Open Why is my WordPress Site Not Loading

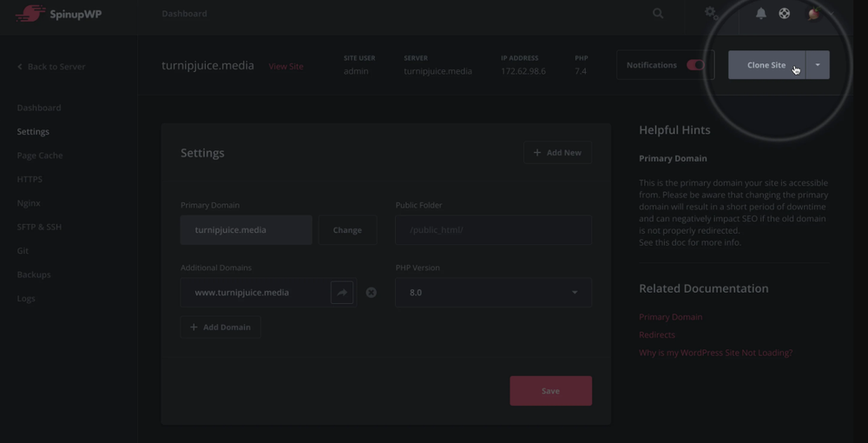pyautogui.click(x=716, y=352)
